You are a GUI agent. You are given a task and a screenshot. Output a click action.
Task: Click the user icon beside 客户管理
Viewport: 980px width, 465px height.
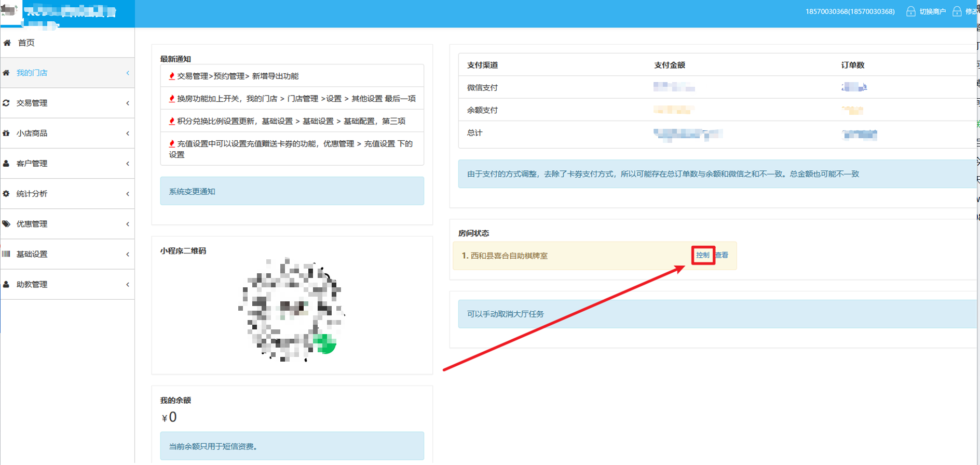(x=6, y=163)
